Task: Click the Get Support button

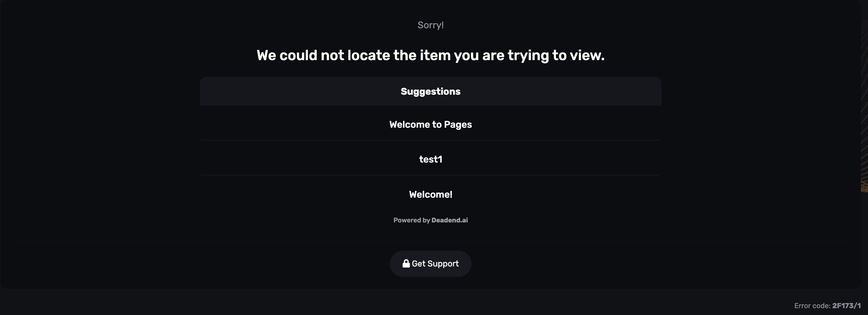Action: (431, 263)
